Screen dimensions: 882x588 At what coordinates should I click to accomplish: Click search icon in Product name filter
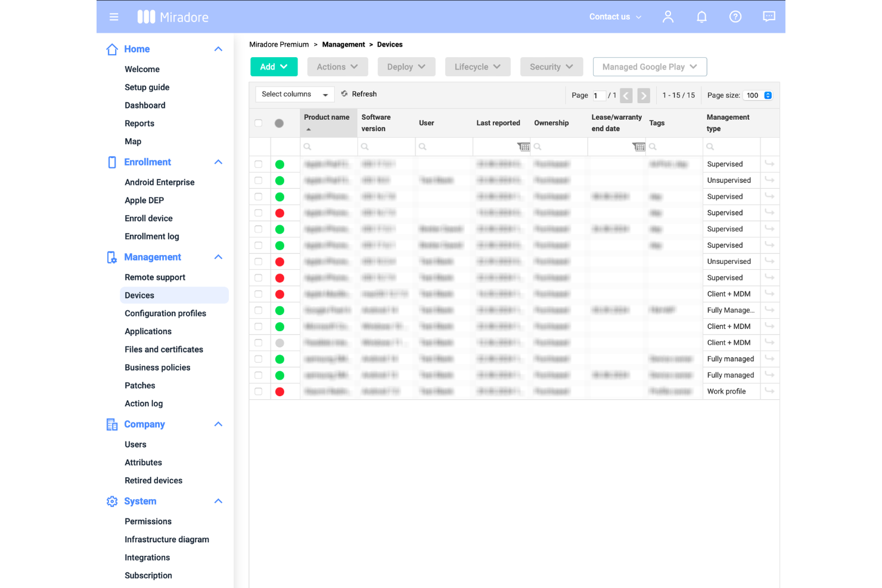308,147
